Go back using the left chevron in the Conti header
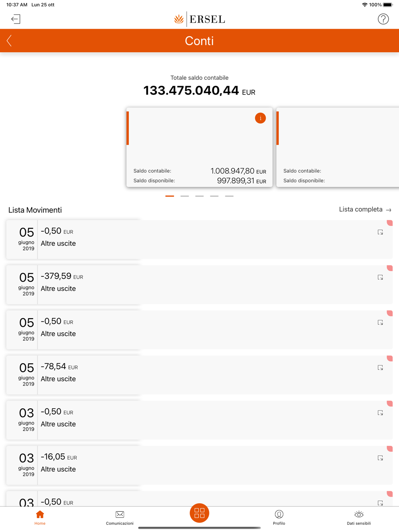The image size is (399, 532). coord(9,41)
